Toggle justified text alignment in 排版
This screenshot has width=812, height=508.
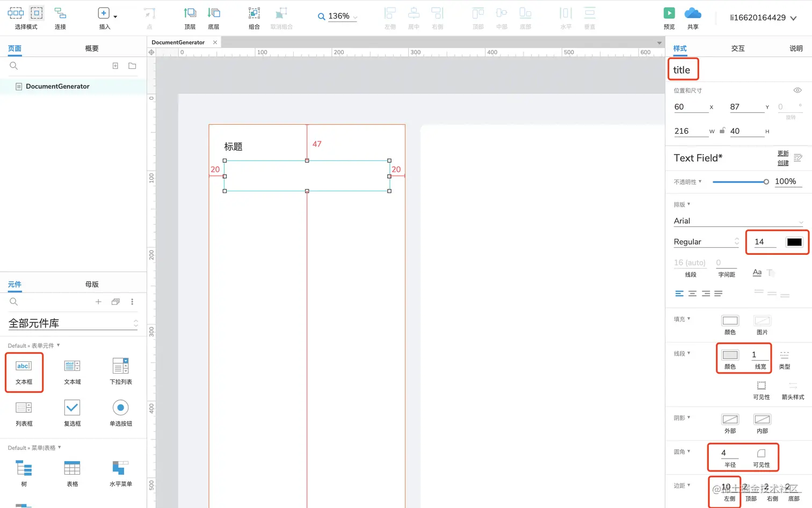[719, 294]
